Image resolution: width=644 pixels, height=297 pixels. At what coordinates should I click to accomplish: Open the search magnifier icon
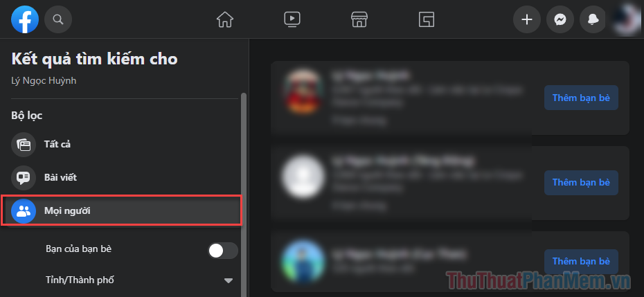[58, 19]
